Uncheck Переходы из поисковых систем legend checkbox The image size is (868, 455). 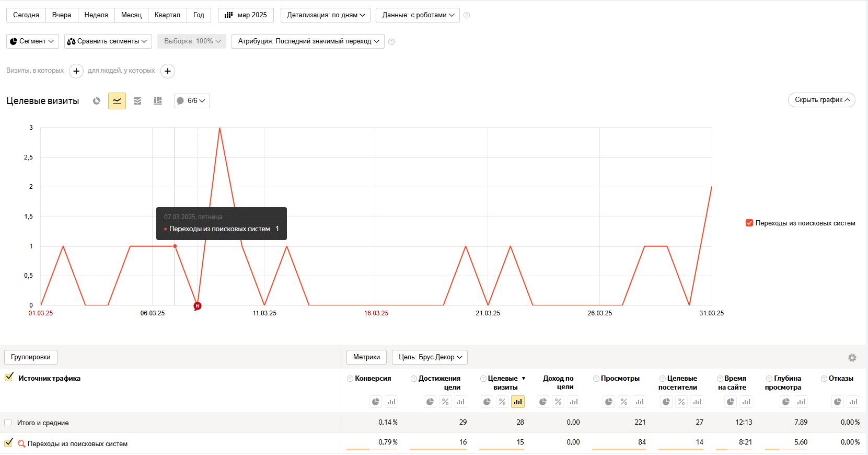(x=749, y=223)
